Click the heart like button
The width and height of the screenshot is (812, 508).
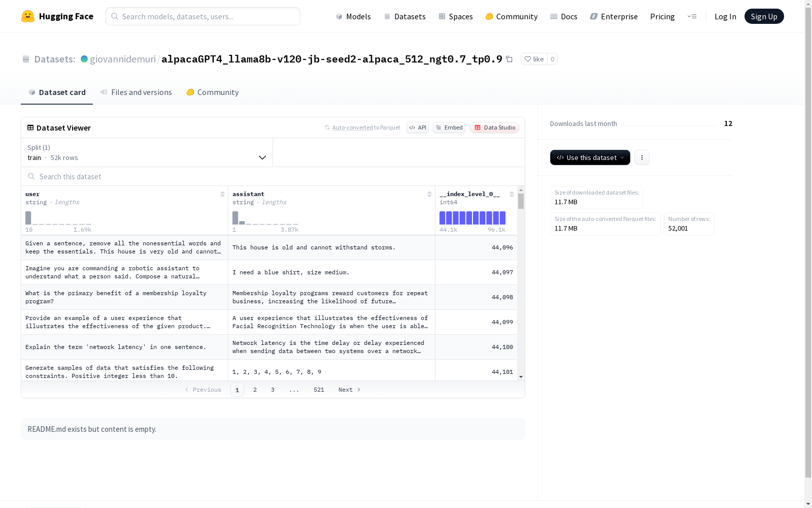(534, 59)
